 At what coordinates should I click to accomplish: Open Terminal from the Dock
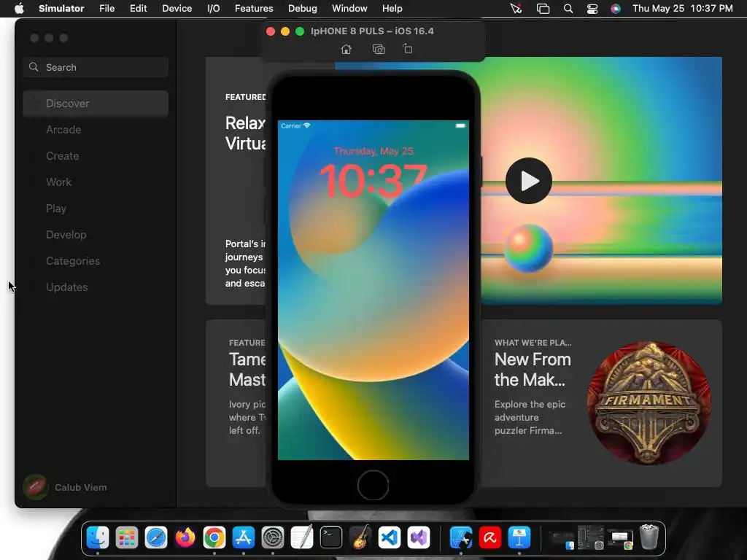331,537
